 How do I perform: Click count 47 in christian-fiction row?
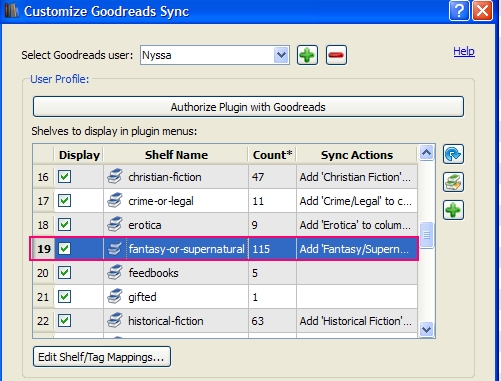point(258,177)
